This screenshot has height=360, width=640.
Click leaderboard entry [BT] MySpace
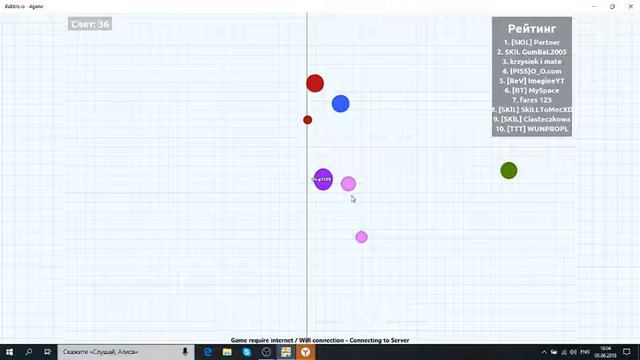[x=532, y=90]
